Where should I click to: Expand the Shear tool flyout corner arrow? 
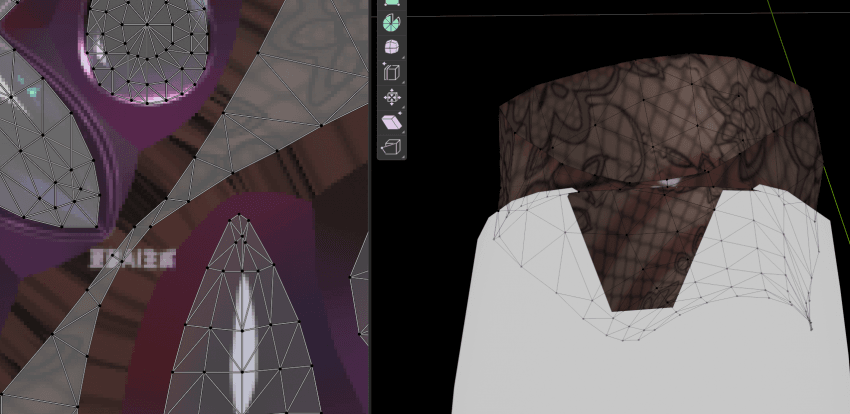coord(402,132)
